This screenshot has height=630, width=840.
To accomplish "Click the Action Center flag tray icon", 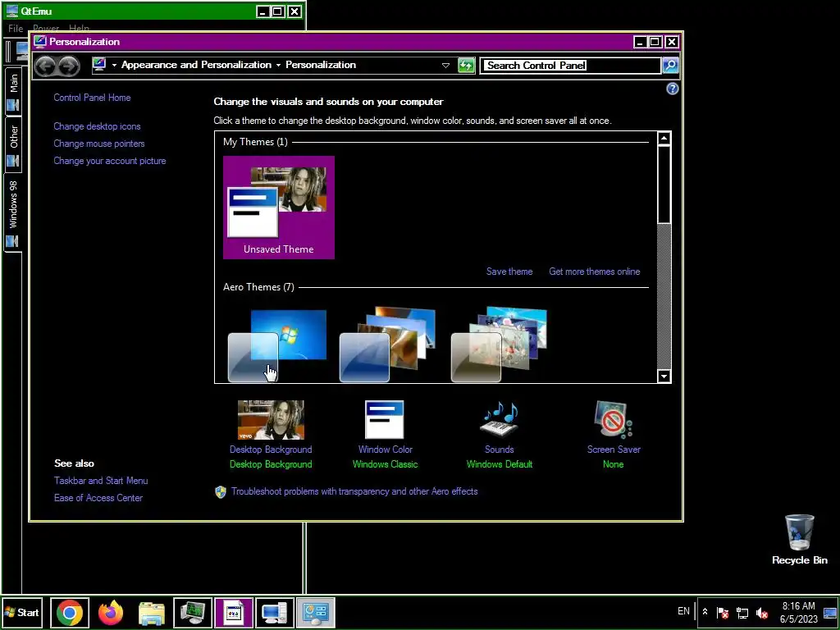I will (x=723, y=612).
